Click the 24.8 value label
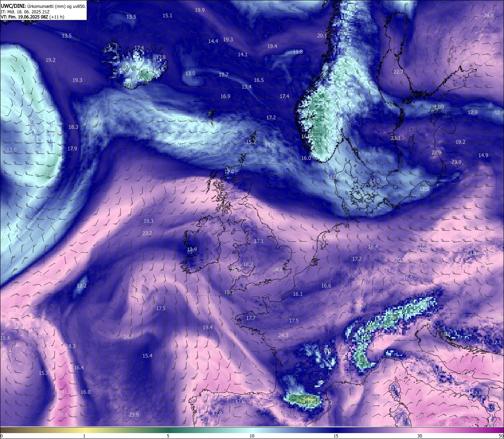This screenshot has height=439, width=504. 278,269
